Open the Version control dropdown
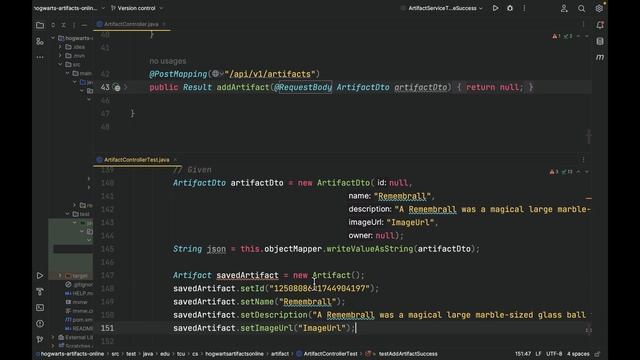This screenshot has width=640, height=360. pos(137,8)
